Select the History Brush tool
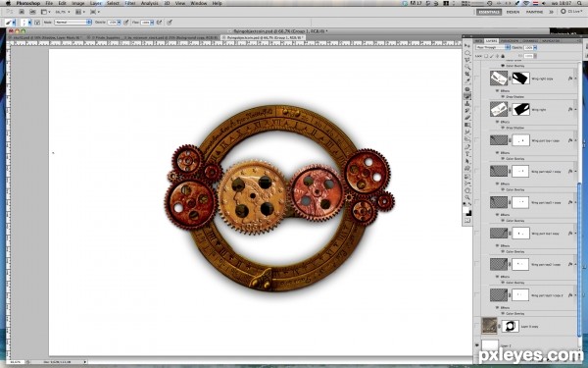588x368 pixels. coord(467,111)
